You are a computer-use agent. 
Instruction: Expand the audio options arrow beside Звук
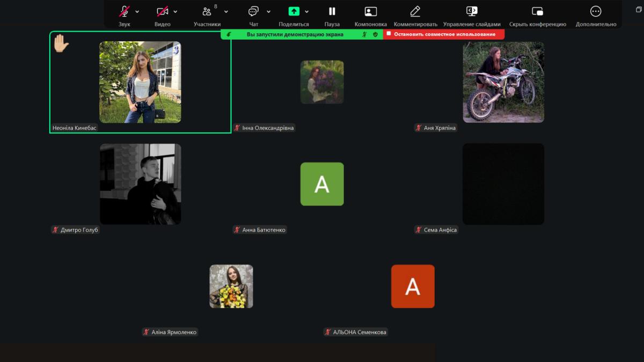[137, 11]
